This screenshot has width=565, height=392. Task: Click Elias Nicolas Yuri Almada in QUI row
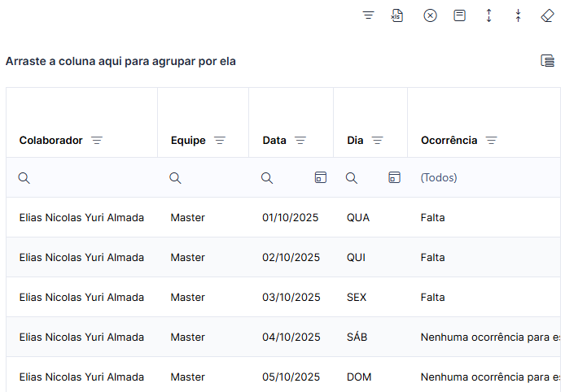pos(81,257)
